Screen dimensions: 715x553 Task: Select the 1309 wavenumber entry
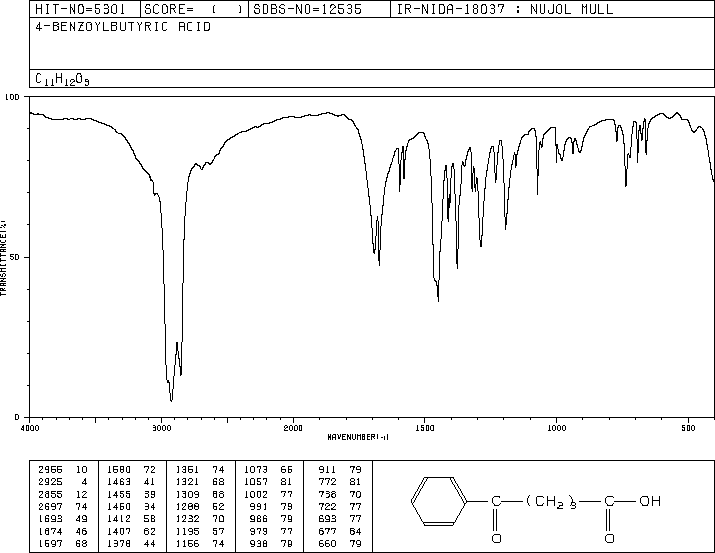click(187, 494)
